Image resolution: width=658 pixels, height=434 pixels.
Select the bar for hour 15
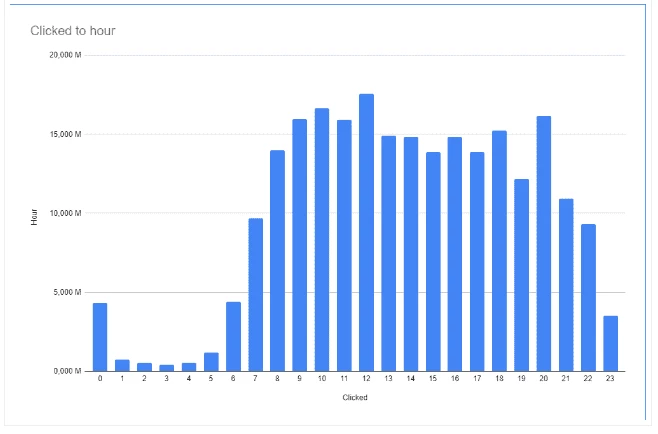(x=433, y=262)
